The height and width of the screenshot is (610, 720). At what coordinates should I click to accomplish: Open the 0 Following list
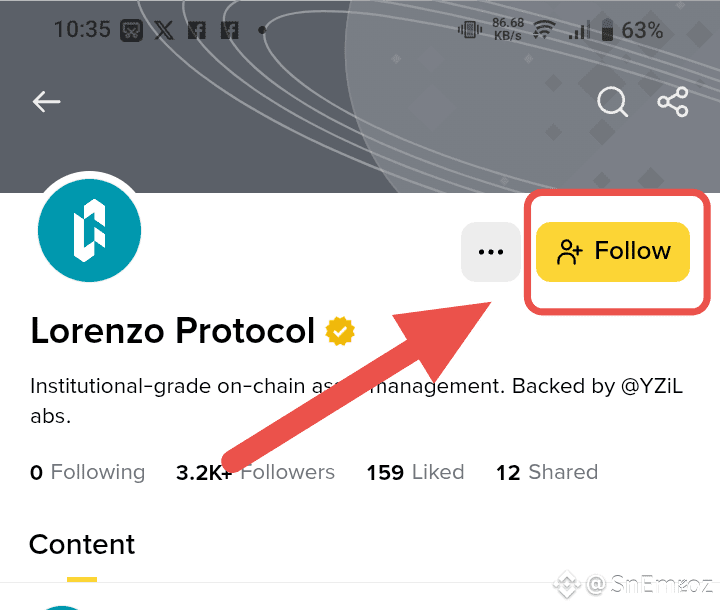click(87, 472)
